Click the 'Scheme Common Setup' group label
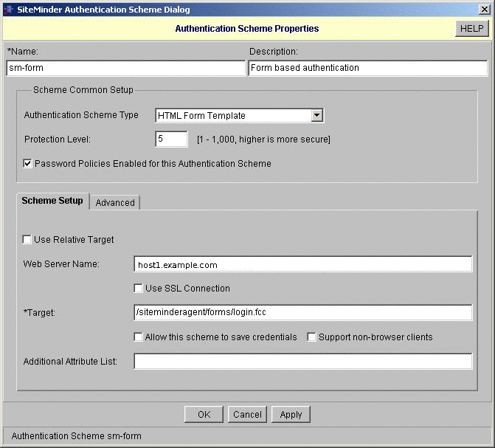The image size is (495, 448). [83, 90]
